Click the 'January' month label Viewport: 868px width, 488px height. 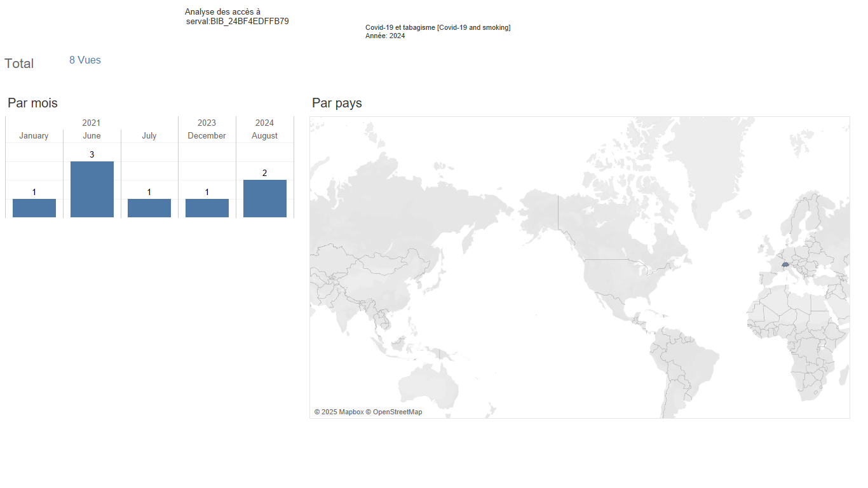[x=34, y=135]
